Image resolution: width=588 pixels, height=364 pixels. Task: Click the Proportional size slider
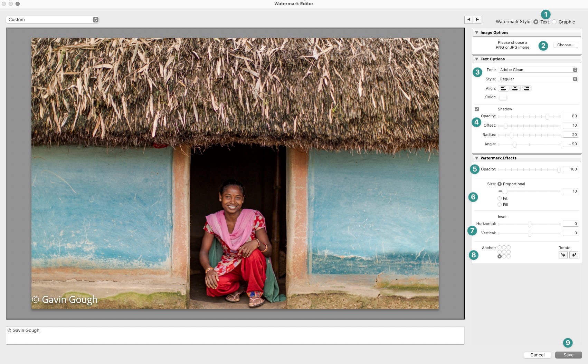(529, 191)
